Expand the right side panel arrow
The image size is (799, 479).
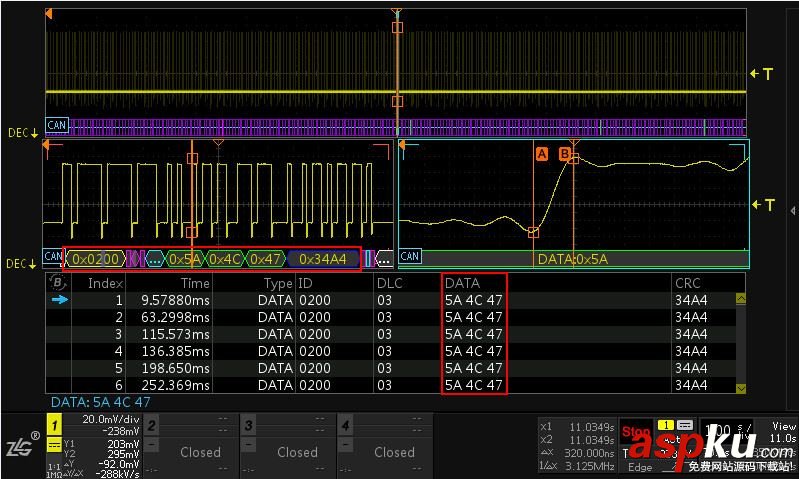(792, 210)
